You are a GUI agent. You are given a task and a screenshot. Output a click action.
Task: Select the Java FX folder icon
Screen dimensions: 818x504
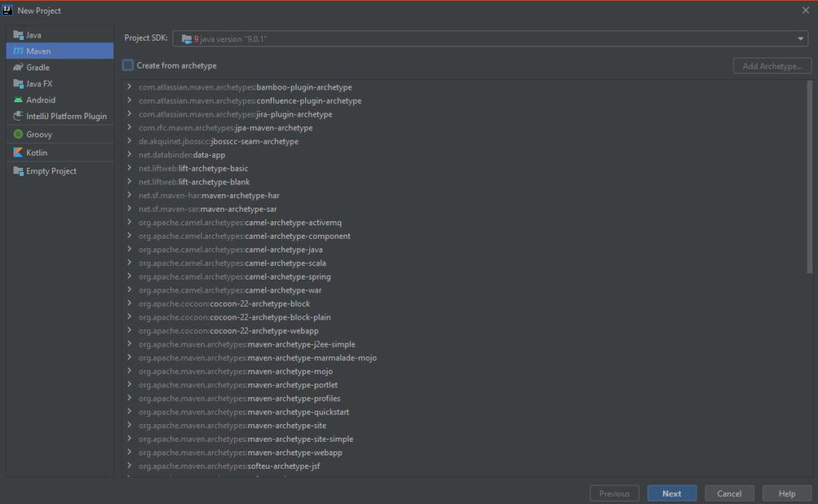click(x=18, y=84)
